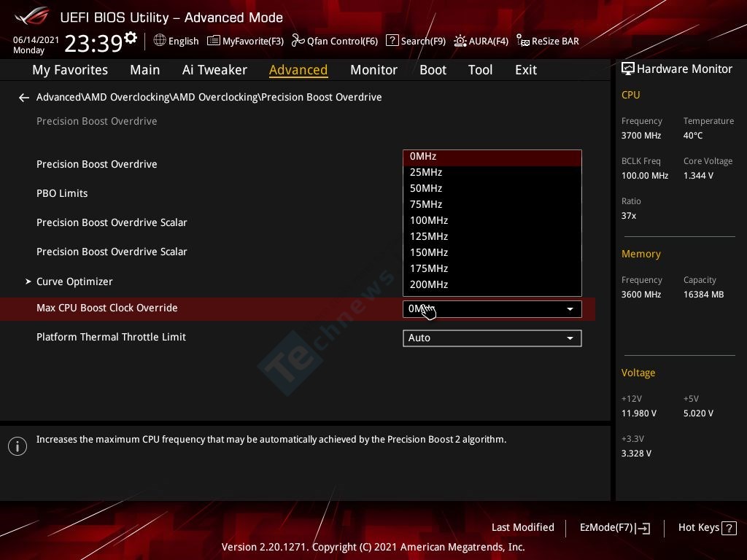Click the ROG logo

coord(31,16)
